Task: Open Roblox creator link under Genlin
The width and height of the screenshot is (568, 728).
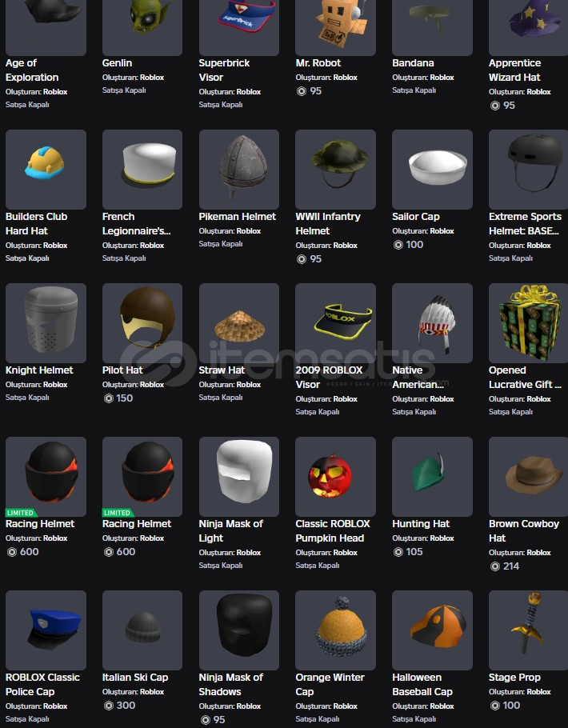Action: tap(152, 78)
